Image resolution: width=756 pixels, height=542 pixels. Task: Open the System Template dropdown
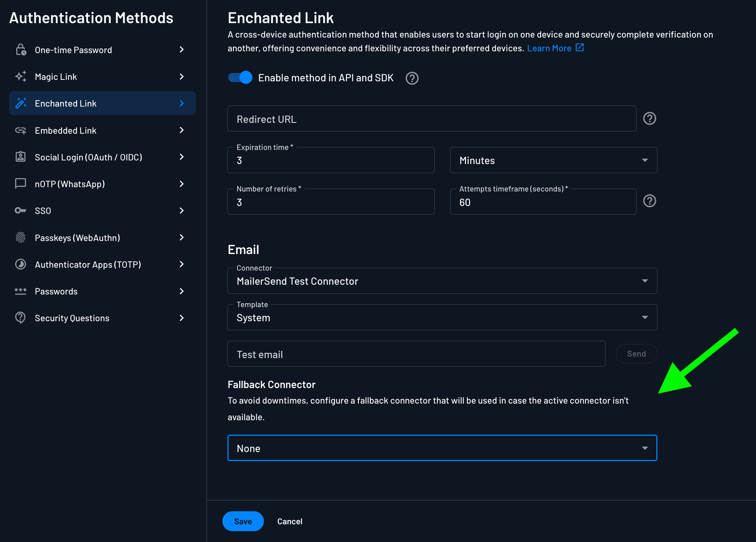(442, 317)
